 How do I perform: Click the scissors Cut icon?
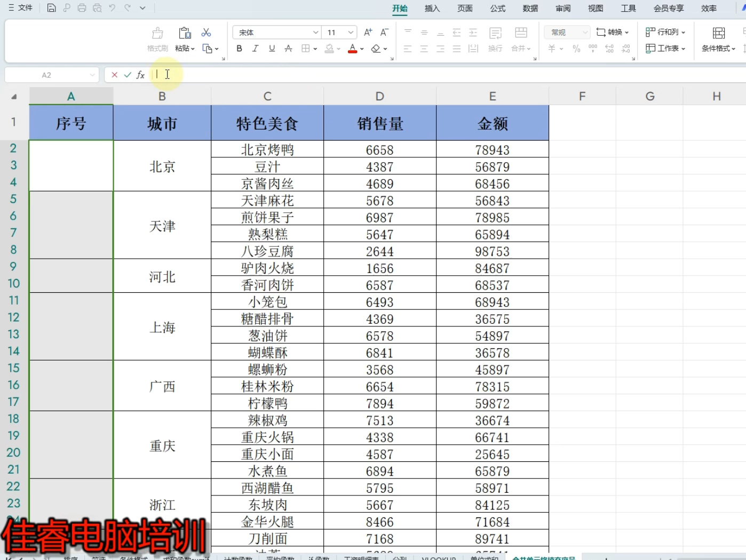click(207, 33)
